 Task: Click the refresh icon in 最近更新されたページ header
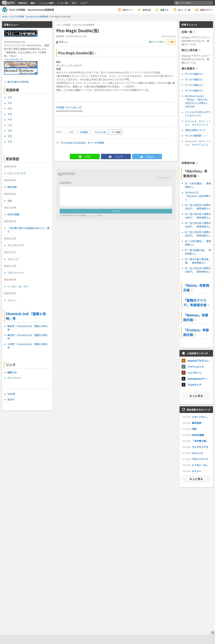click(x=184, y=409)
